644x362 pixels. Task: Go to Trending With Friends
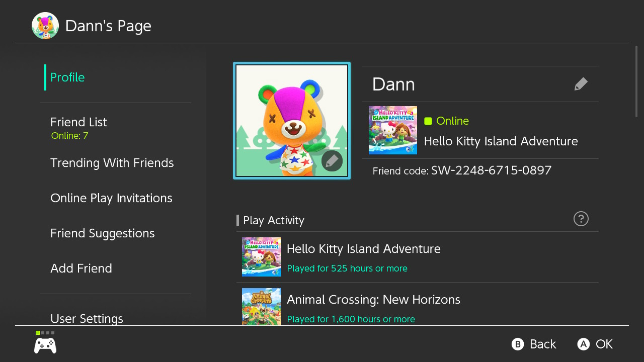[x=112, y=163]
